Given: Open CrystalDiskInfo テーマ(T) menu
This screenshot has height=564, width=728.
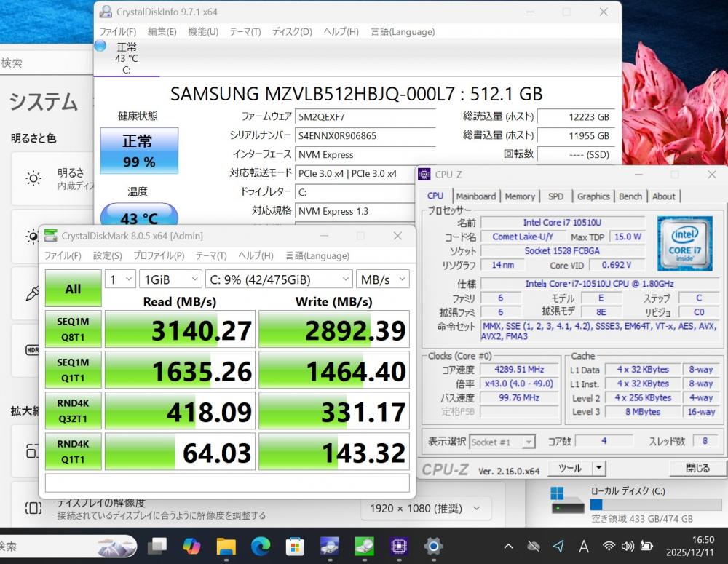Looking at the screenshot, I should 245,31.
